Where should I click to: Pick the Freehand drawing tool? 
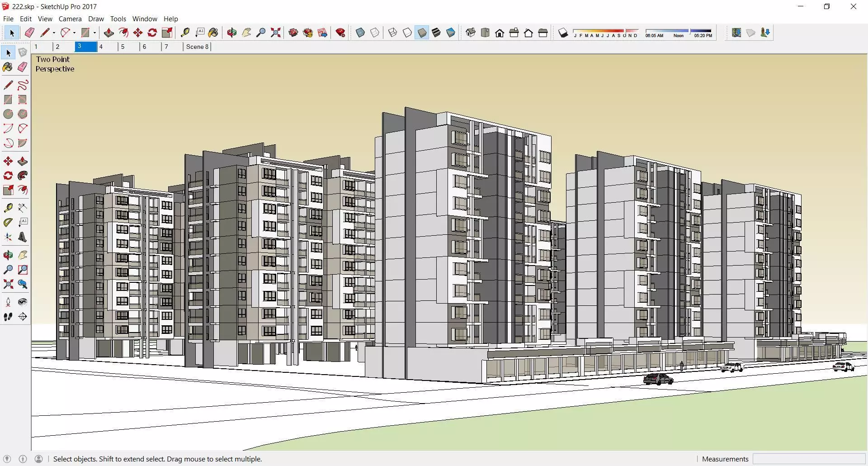click(x=23, y=85)
